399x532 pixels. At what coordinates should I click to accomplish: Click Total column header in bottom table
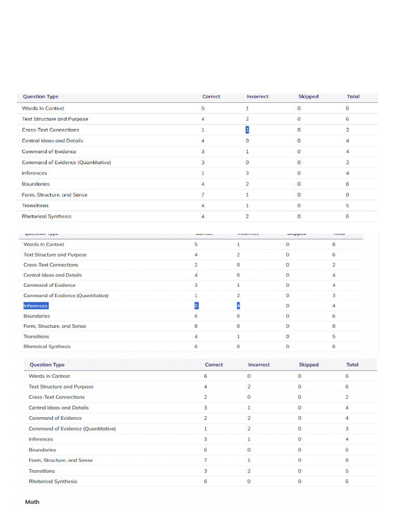[353, 365]
